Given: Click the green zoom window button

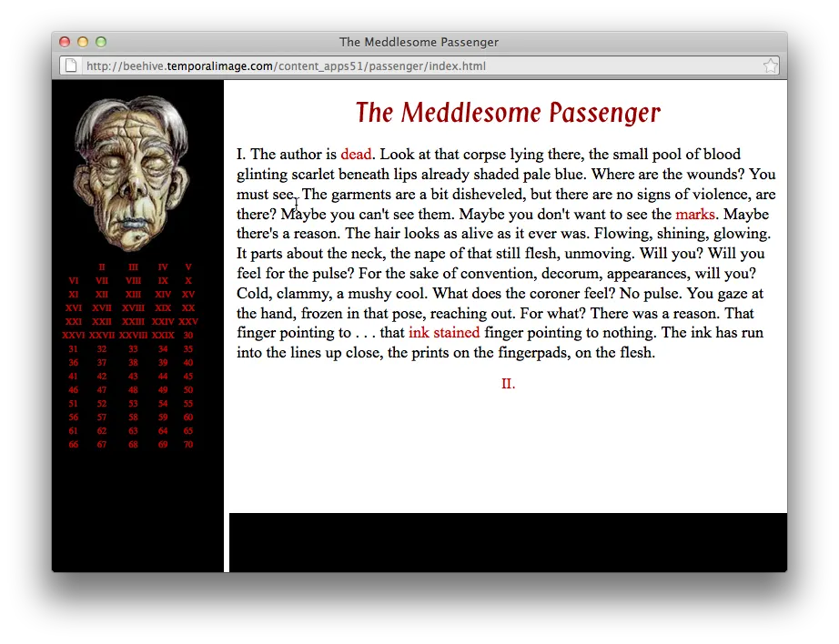Looking at the screenshot, I should pyautogui.click(x=101, y=42).
